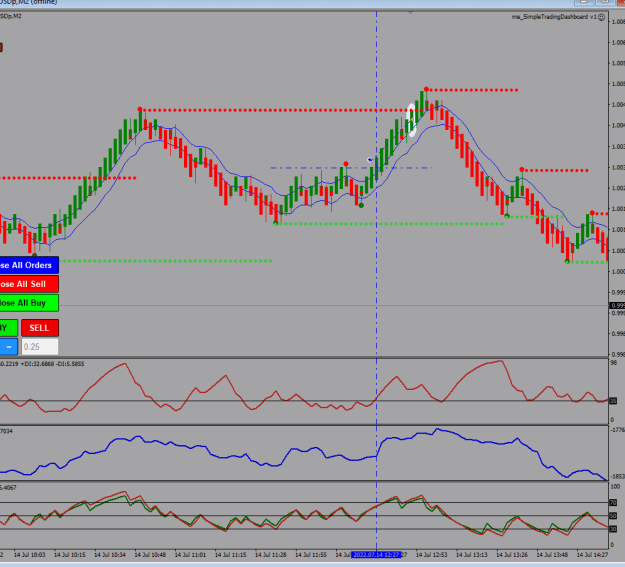Click the 14 Jul 11:15 time label
The height and width of the screenshot is (567, 625).
coord(230,555)
